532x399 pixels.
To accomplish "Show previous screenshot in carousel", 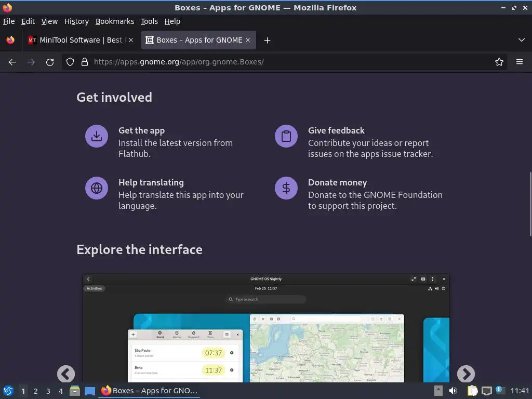I will tap(66, 374).
